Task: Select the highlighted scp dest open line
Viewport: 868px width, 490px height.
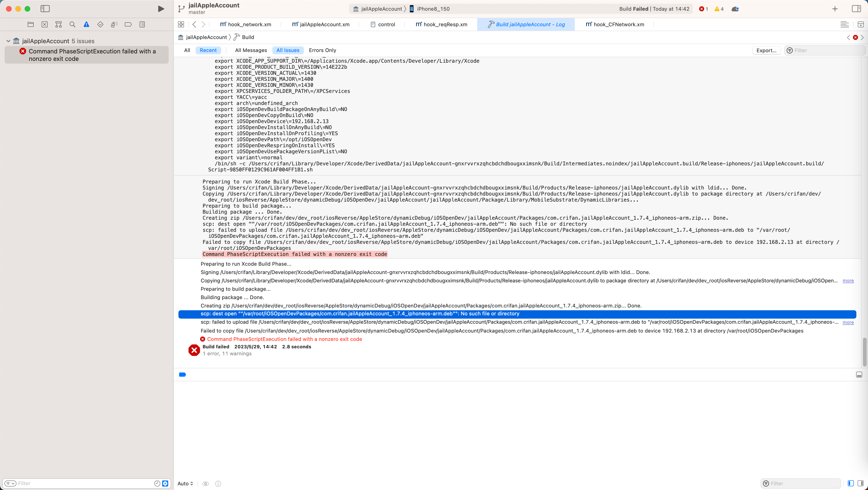Action: click(517, 314)
